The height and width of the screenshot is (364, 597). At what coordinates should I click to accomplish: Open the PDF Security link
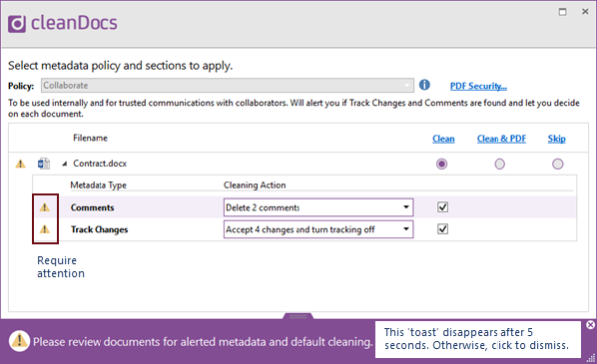point(478,86)
